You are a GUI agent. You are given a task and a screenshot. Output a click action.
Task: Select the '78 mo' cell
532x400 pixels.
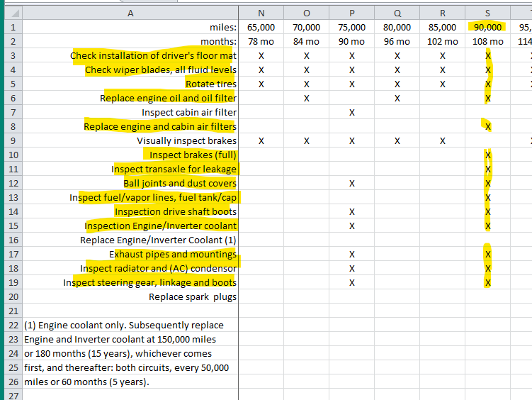coord(261,41)
